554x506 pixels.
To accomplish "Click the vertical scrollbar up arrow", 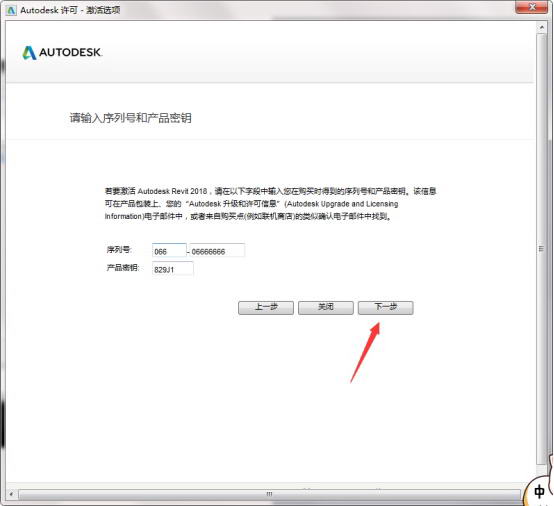I will 541,27.
